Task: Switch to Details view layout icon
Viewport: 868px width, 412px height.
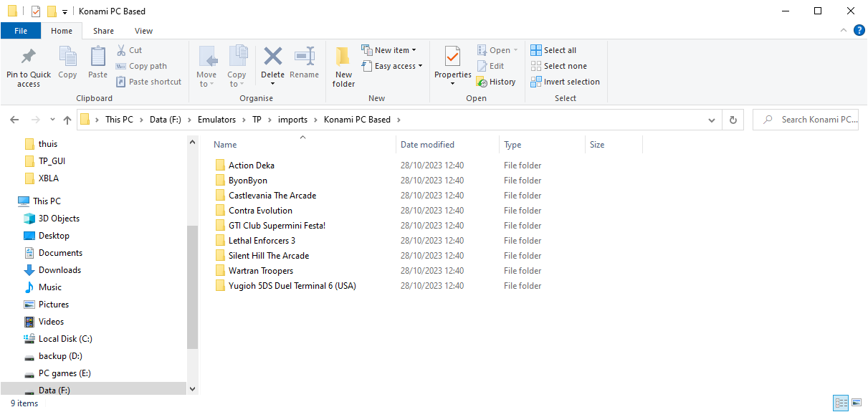Action: pos(841,403)
